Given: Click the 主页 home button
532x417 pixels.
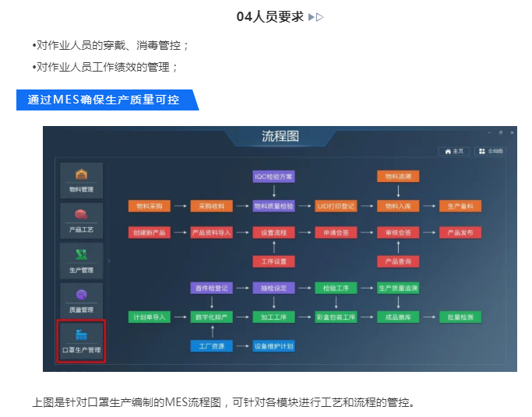Looking at the screenshot, I should pyautogui.click(x=454, y=151).
